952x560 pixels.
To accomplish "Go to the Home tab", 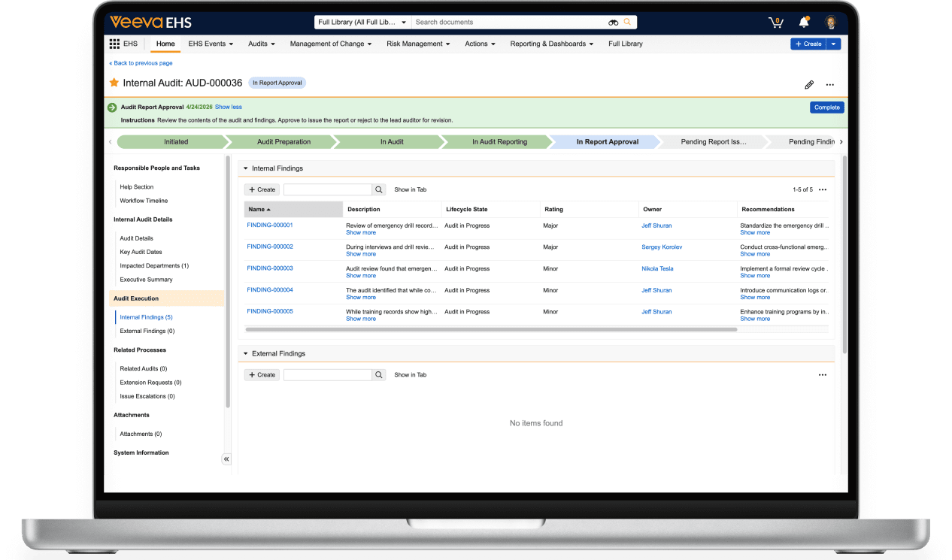I will pyautogui.click(x=165, y=44).
